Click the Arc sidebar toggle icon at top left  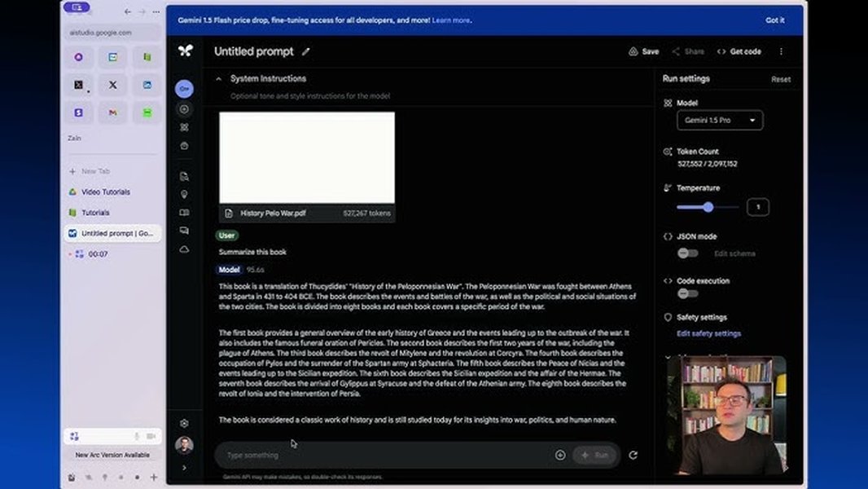77,7
